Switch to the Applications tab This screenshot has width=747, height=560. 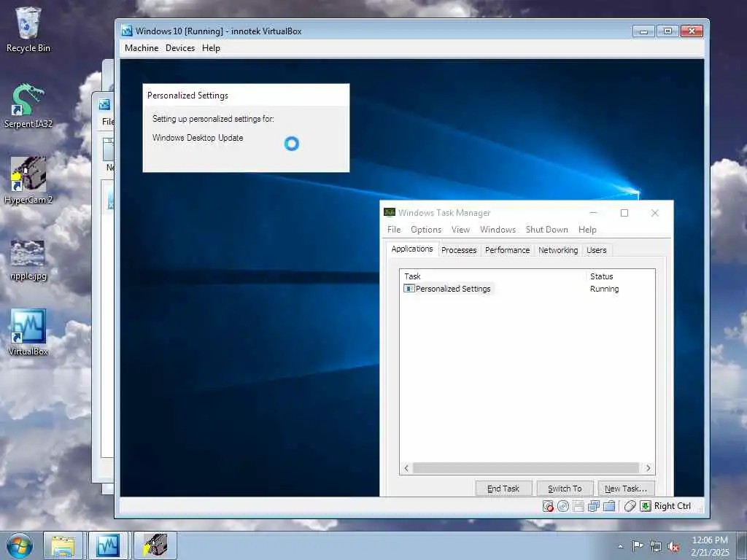click(412, 249)
